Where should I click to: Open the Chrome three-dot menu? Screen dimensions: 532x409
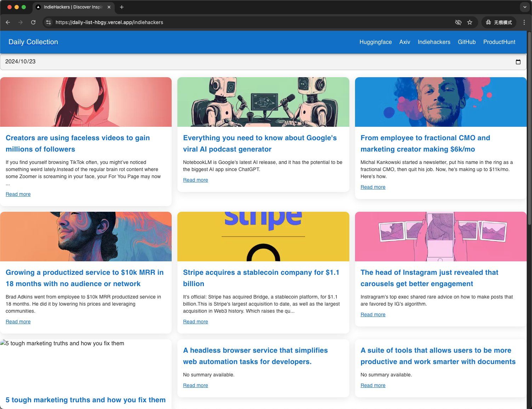524,22
